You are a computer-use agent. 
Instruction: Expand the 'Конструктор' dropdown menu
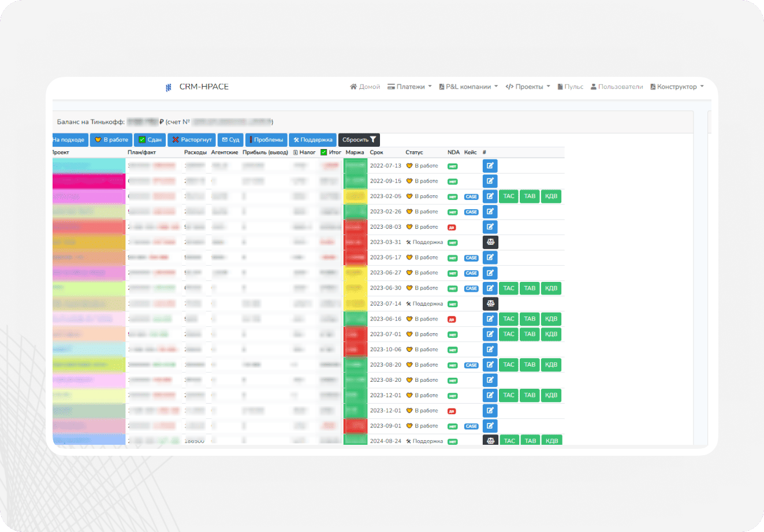coord(677,87)
